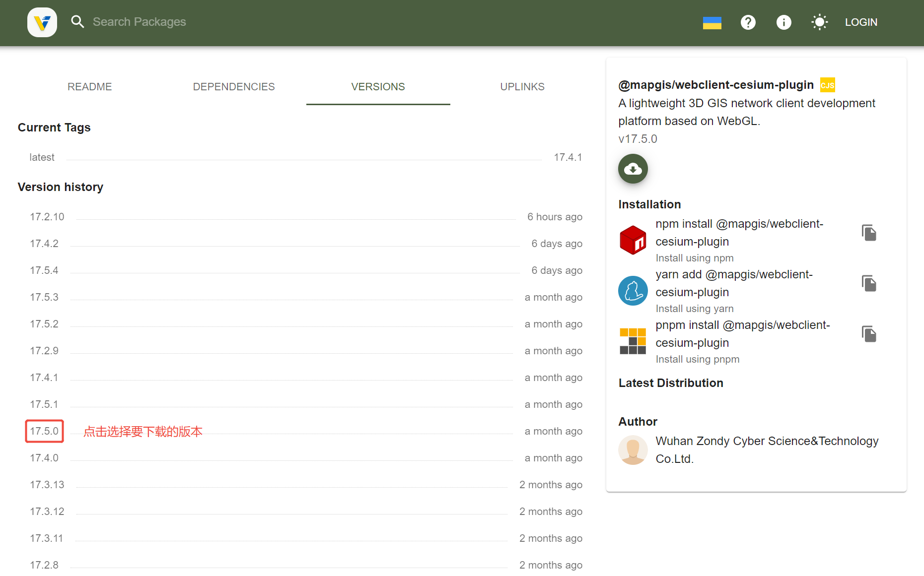Click the LOGIN button
The image size is (924, 576).
861,22
